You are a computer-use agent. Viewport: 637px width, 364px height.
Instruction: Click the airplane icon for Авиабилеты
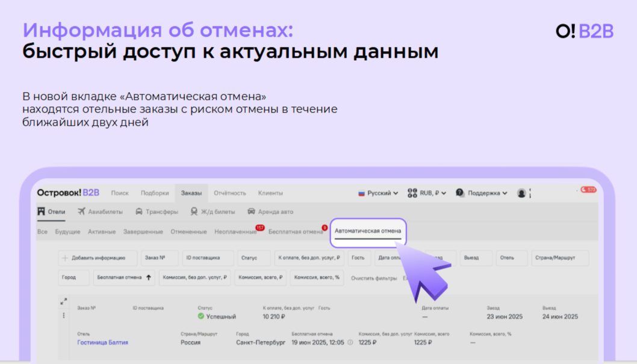pos(81,212)
